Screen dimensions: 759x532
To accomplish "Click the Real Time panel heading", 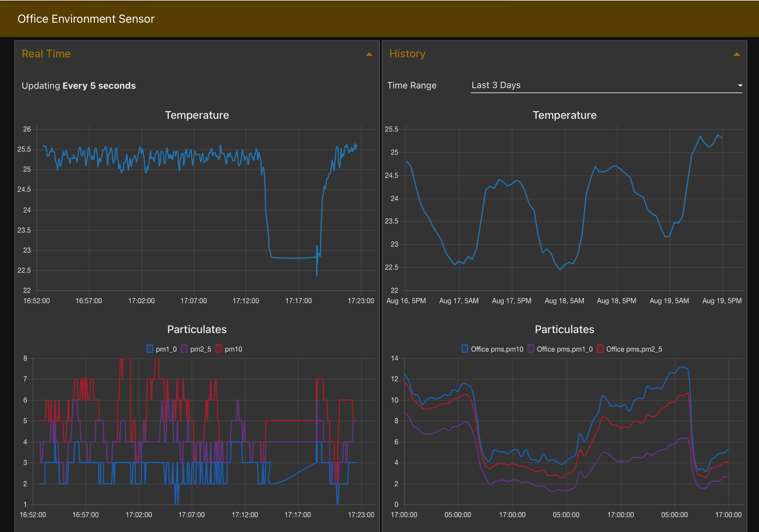I will (x=46, y=54).
